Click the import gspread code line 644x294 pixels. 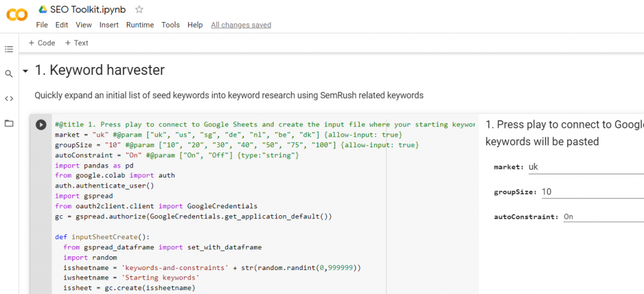pos(84,196)
